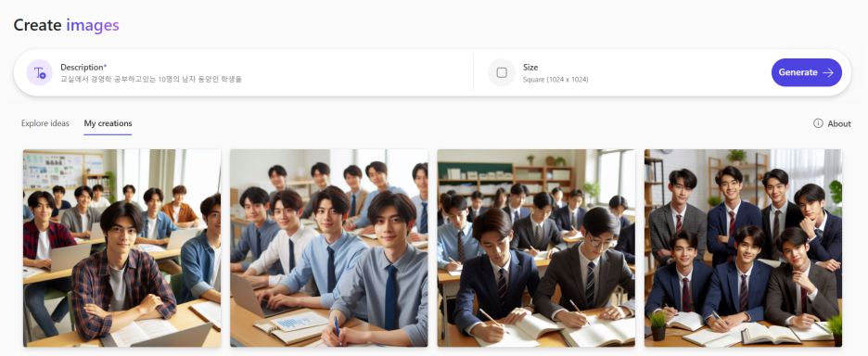Open the image of students writing in suits

point(536,248)
